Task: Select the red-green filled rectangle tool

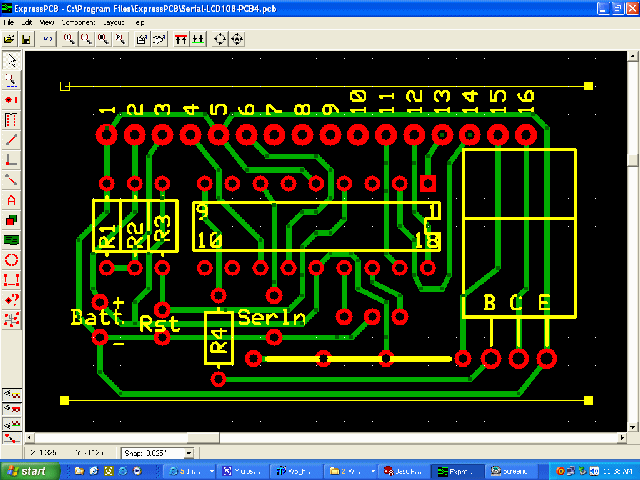Action: click(x=11, y=220)
